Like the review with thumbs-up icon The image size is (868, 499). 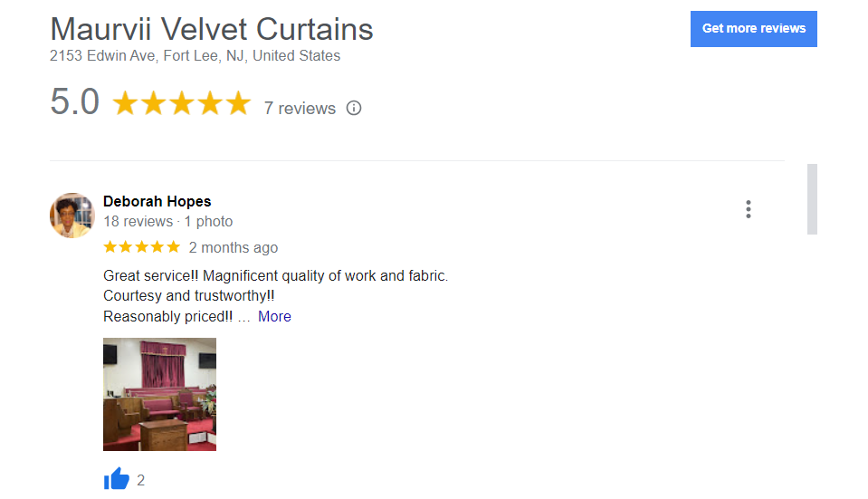pyautogui.click(x=117, y=479)
